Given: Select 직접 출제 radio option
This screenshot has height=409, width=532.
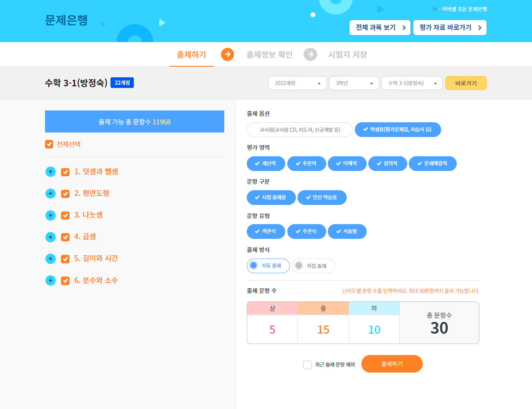Looking at the screenshot, I should pyautogui.click(x=313, y=266).
